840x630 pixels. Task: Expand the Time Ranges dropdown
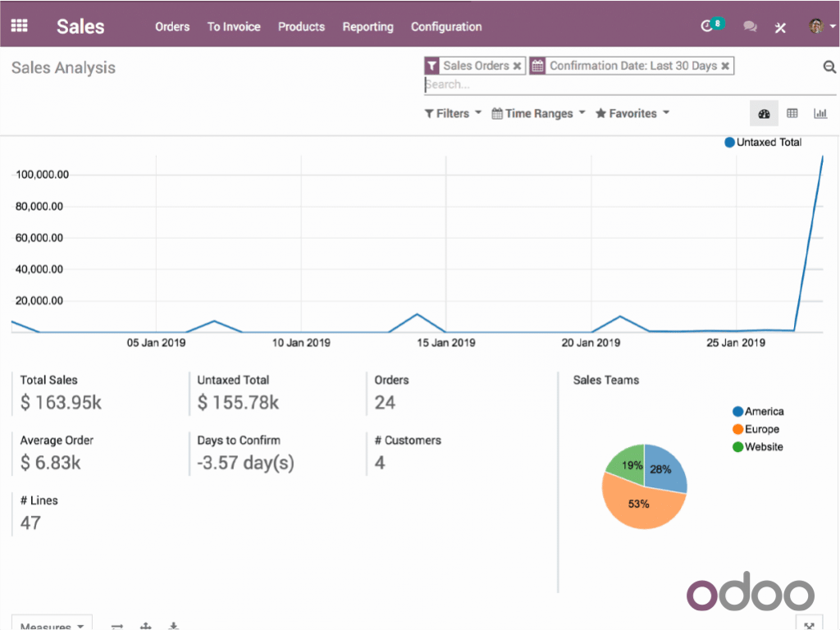coord(537,113)
